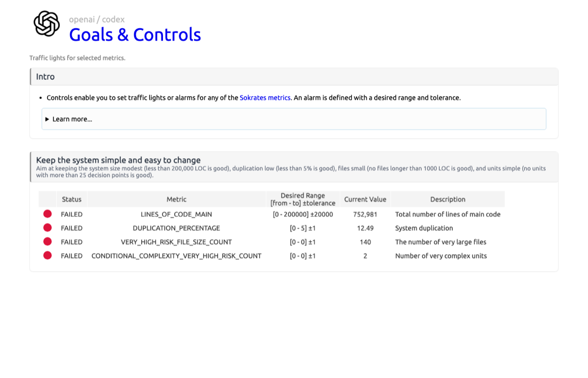
Task: Click the current value 12.49
Action: [x=365, y=228]
